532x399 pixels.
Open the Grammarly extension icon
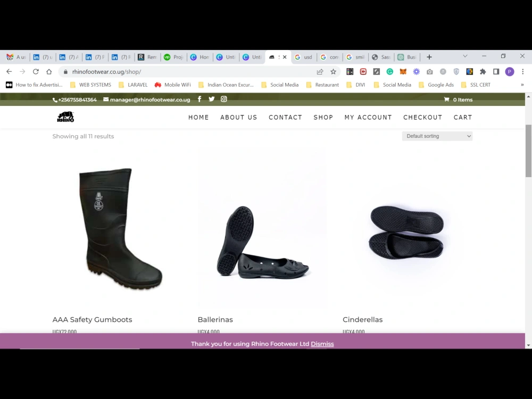coord(390,72)
